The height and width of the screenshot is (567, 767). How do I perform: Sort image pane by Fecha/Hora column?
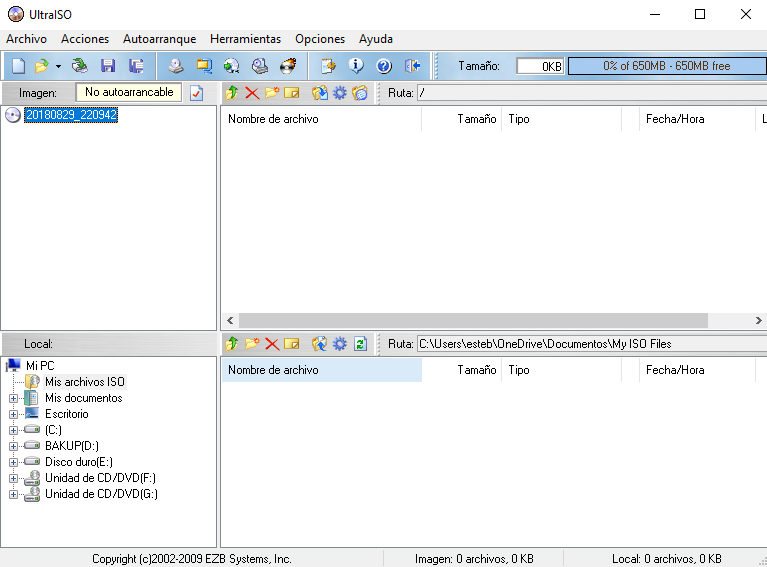coord(698,119)
